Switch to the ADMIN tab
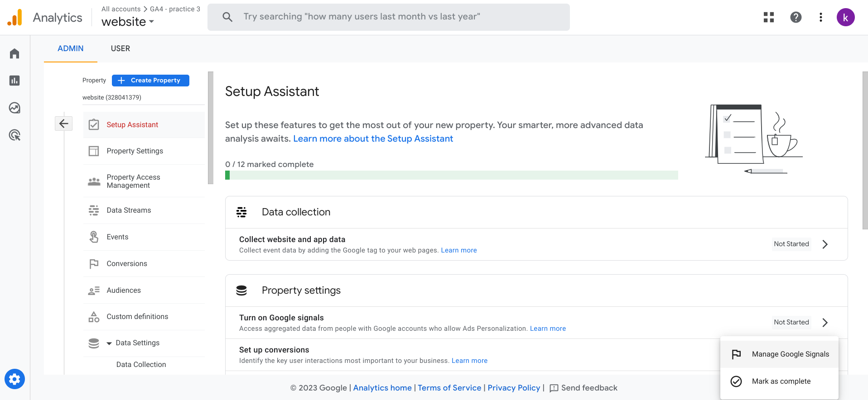 (x=71, y=48)
